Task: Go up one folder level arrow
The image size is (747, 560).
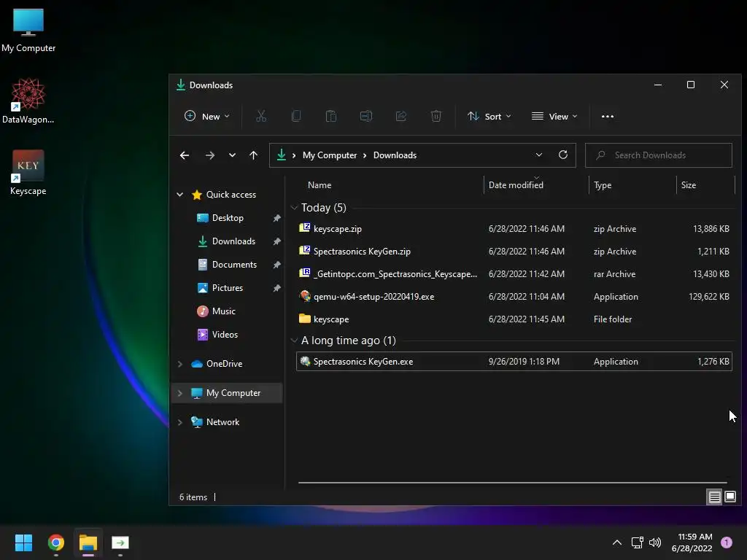Action: click(253, 155)
